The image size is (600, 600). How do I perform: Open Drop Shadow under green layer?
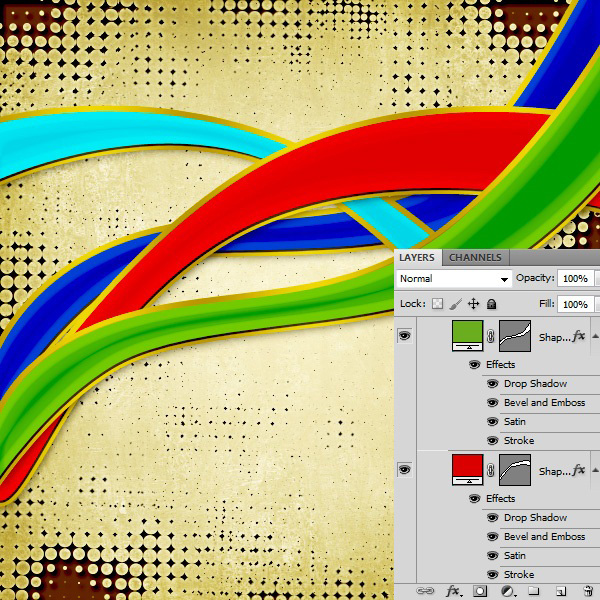click(x=535, y=383)
